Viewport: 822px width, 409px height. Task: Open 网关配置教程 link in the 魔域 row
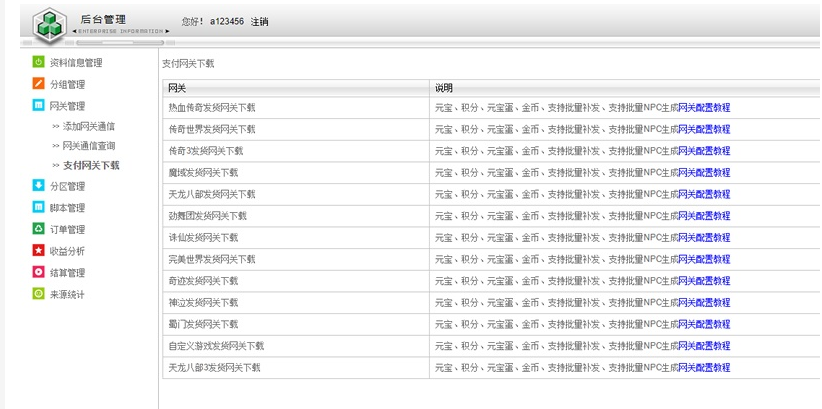[704, 173]
